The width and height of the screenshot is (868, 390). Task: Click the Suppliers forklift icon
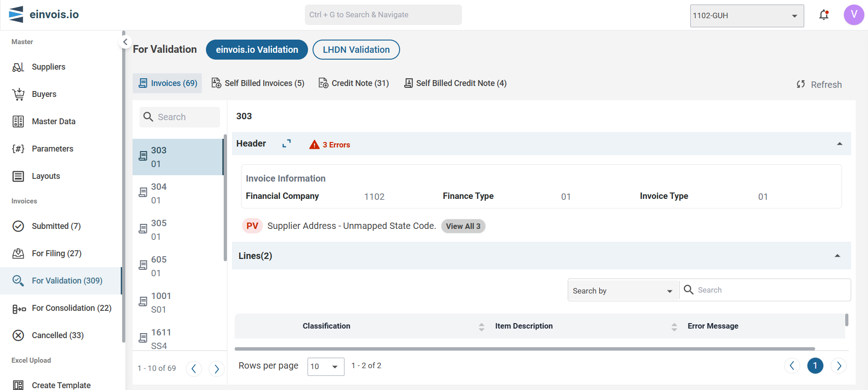click(x=18, y=67)
